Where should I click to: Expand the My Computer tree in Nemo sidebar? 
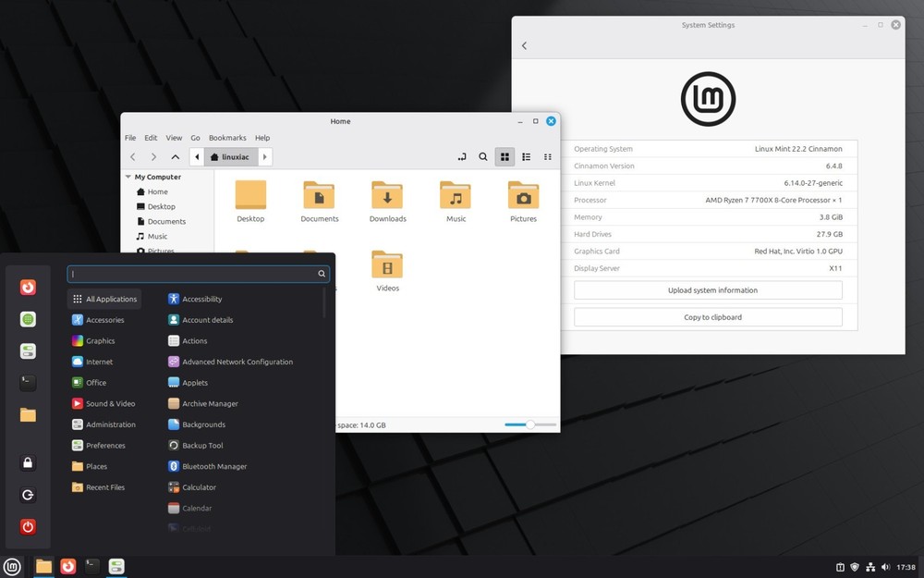[128, 176]
